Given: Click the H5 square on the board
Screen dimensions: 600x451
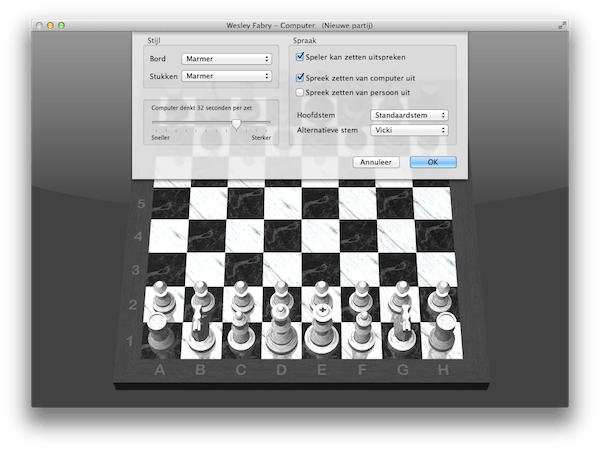Looking at the screenshot, I should 433,203.
